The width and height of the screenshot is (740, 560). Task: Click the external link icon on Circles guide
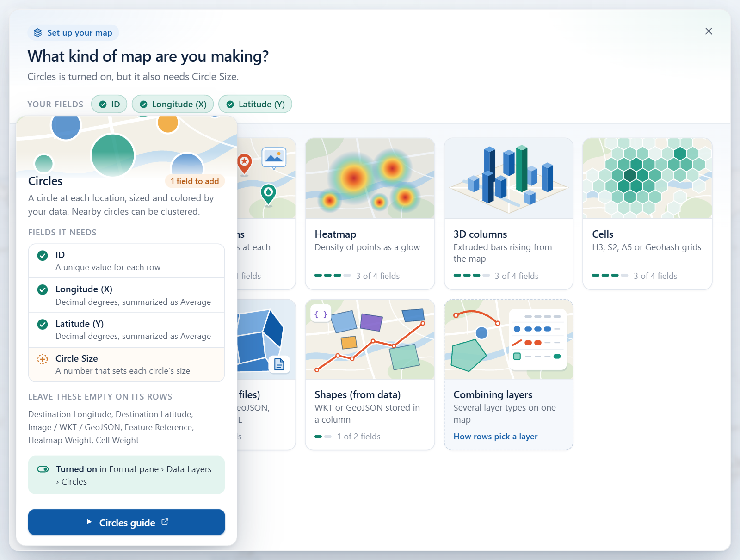pos(165,522)
